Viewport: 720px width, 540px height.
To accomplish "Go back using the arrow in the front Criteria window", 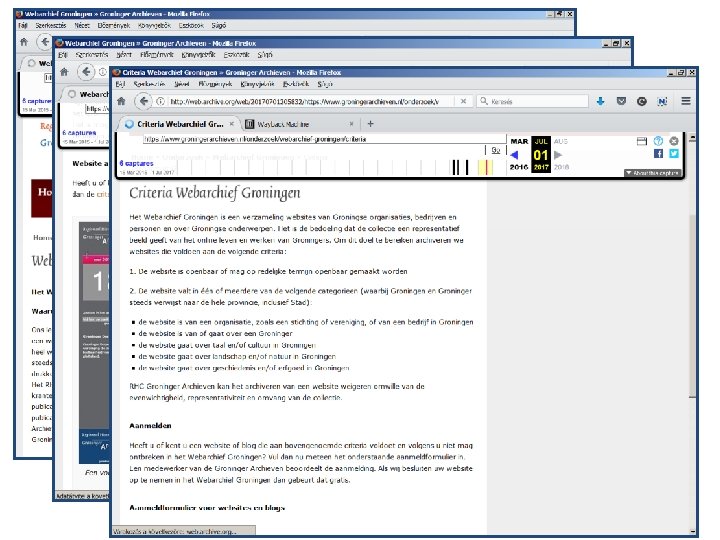I will point(143,101).
